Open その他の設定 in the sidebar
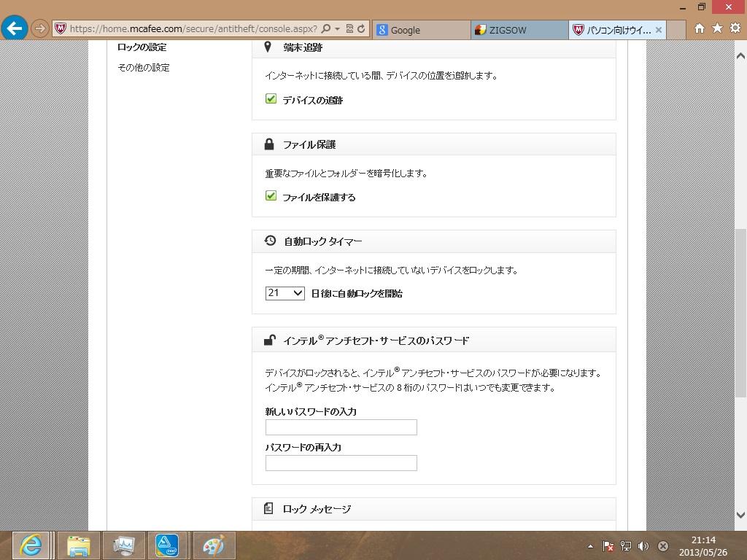 coord(144,68)
